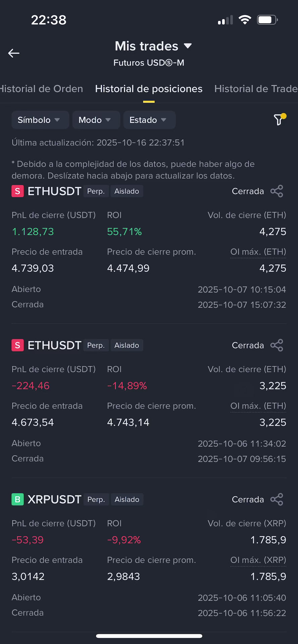The image size is (298, 644).
Task: Tap the green B badge beside XRPUSDT
Action: (x=17, y=499)
